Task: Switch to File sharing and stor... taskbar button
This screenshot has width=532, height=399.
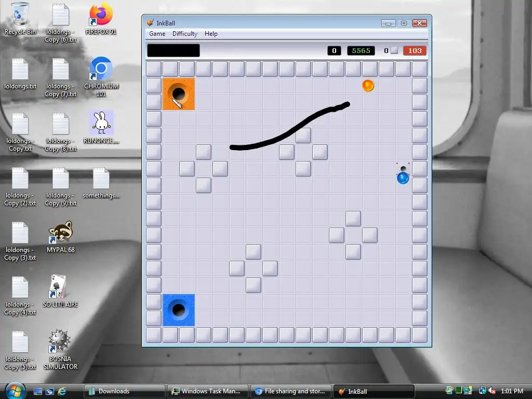Action: coord(290,391)
